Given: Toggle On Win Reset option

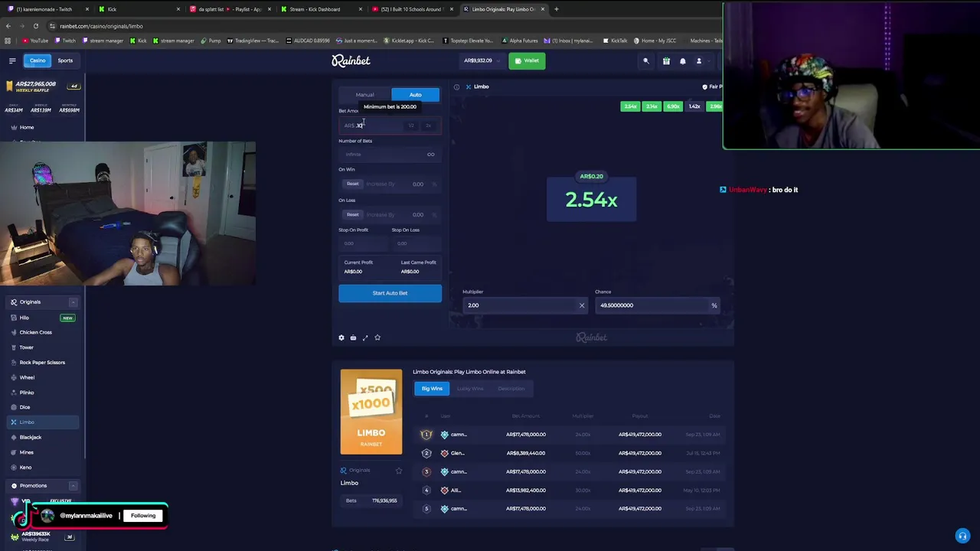Looking at the screenshot, I should 352,184.
